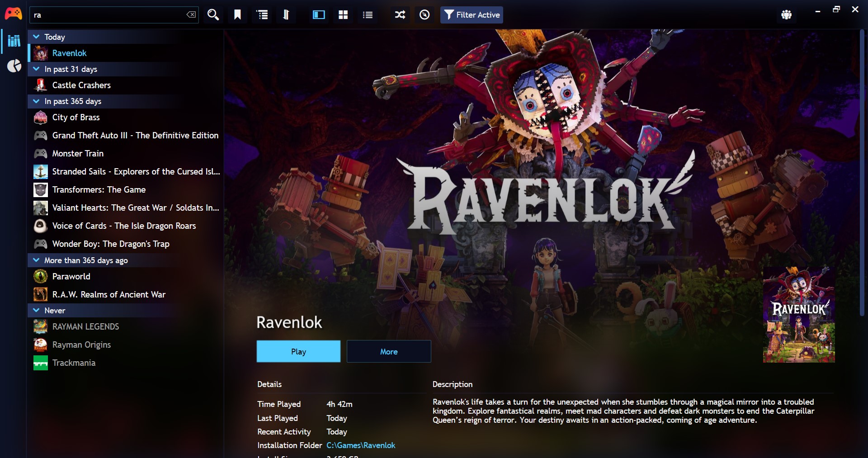Screen dimensions: 868x458
Task: Click the Recent Activity value Today
Action: point(337,432)
